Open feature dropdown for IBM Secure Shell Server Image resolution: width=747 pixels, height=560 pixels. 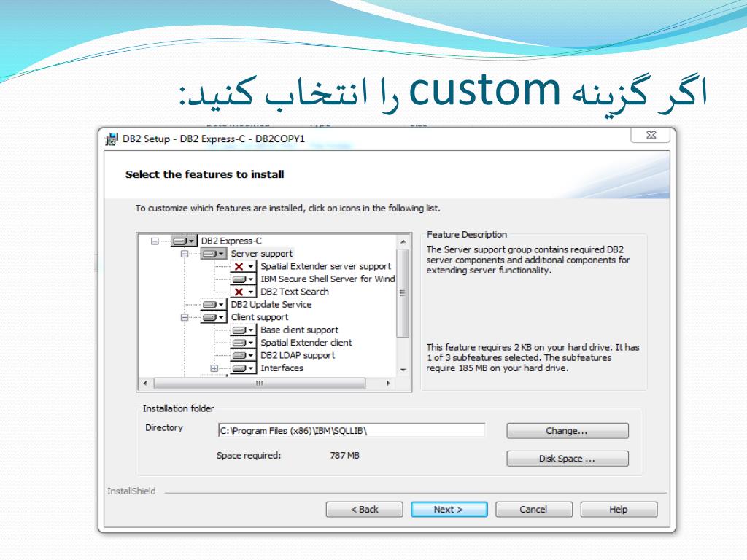coord(243,279)
